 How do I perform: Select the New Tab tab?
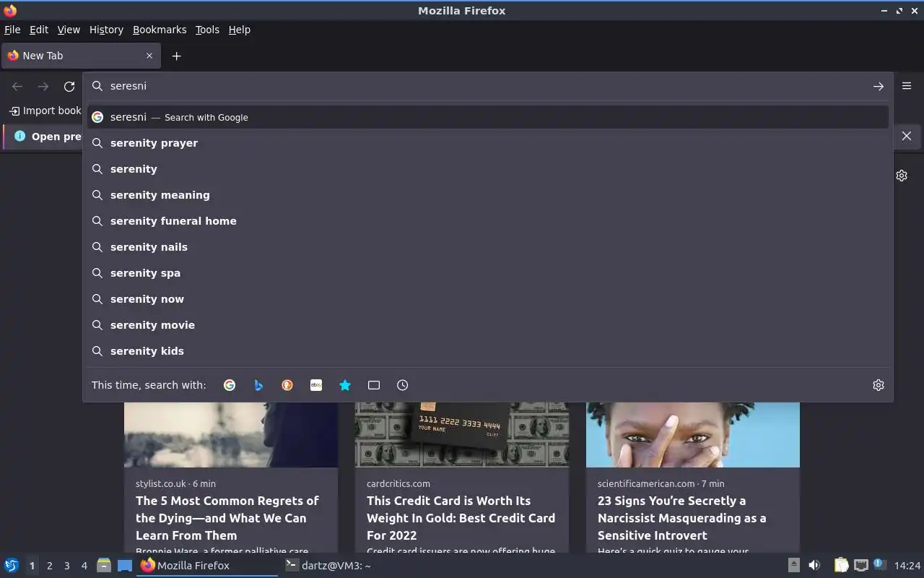[x=81, y=56]
